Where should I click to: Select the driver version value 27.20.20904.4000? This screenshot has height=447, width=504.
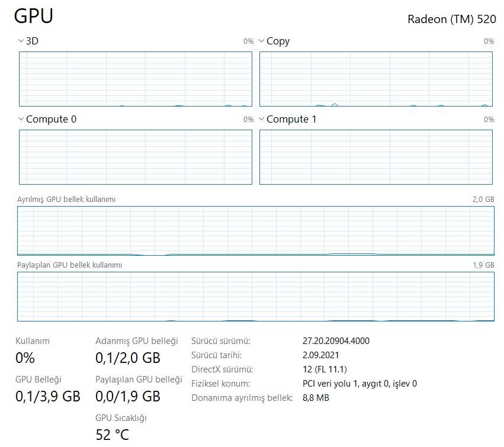[336, 341]
